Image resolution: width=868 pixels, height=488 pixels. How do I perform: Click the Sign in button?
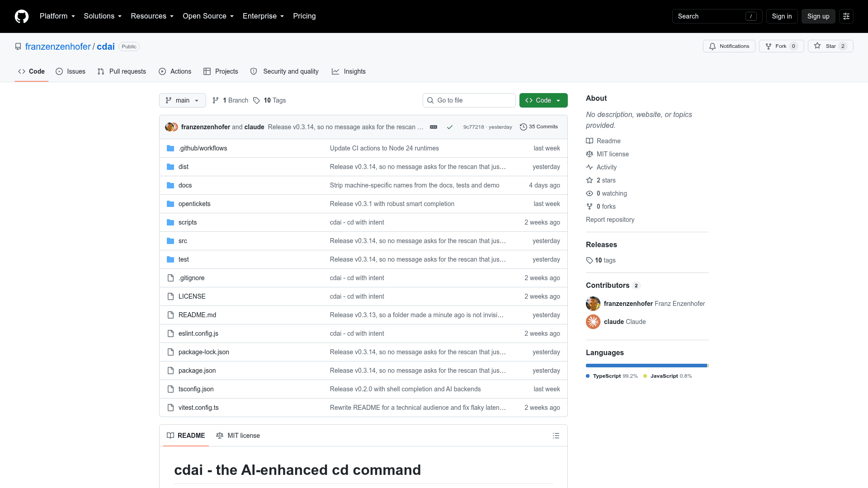point(782,16)
